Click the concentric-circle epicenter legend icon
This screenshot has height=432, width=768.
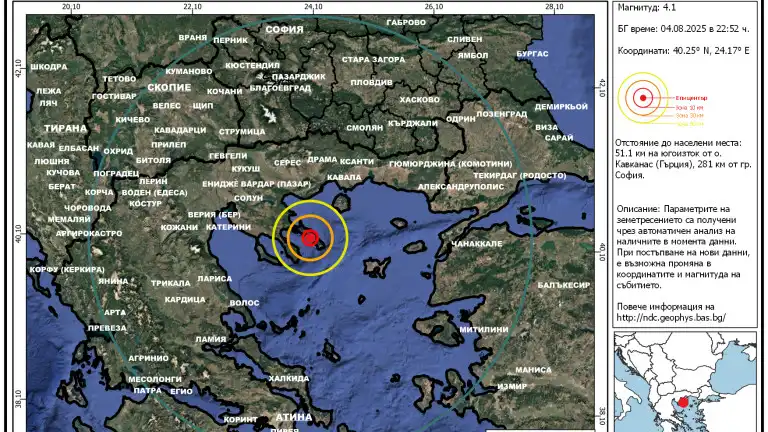pos(641,98)
